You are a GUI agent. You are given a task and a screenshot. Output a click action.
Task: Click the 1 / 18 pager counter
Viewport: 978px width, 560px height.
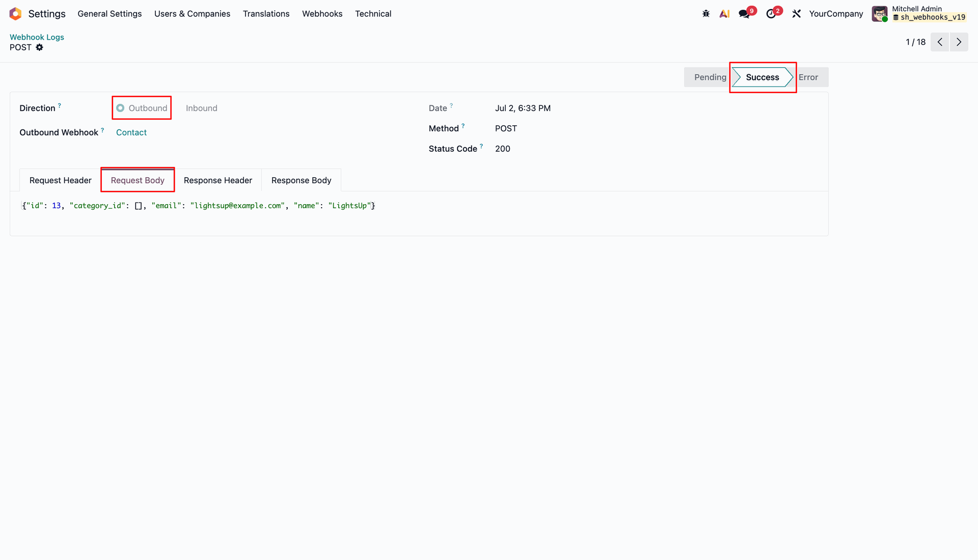[x=915, y=42]
